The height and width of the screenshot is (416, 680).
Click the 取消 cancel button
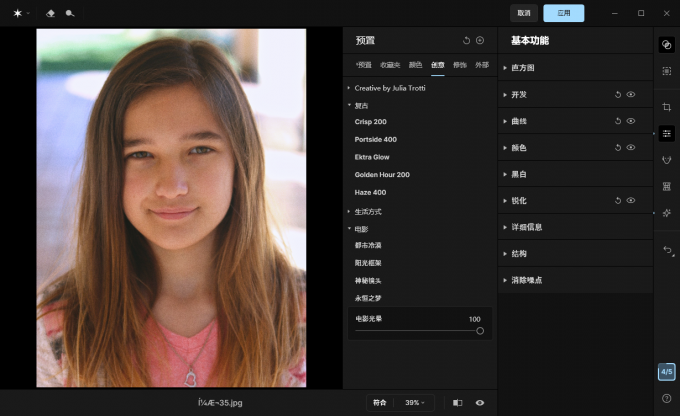(523, 13)
